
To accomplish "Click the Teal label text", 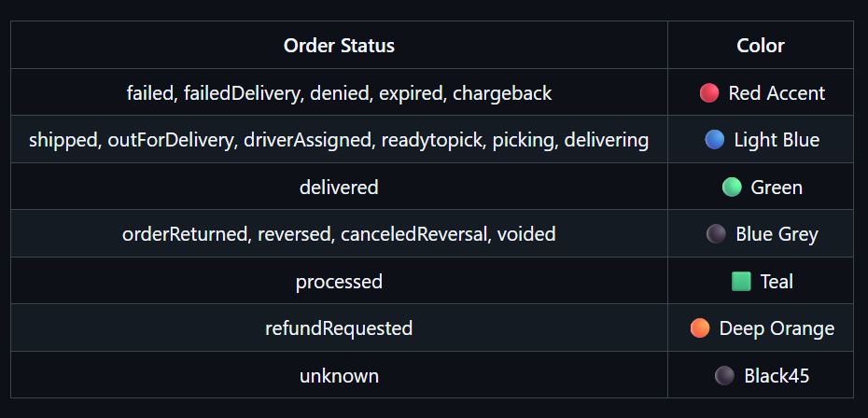I will point(777,282).
